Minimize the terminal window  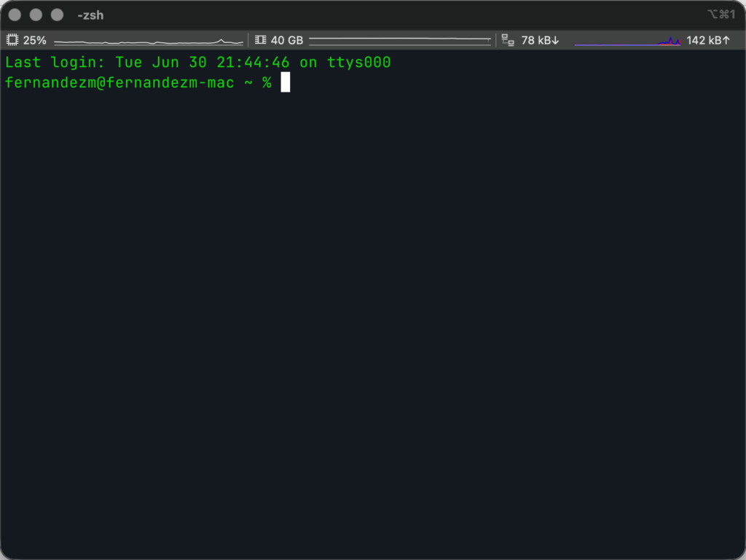click(x=36, y=15)
